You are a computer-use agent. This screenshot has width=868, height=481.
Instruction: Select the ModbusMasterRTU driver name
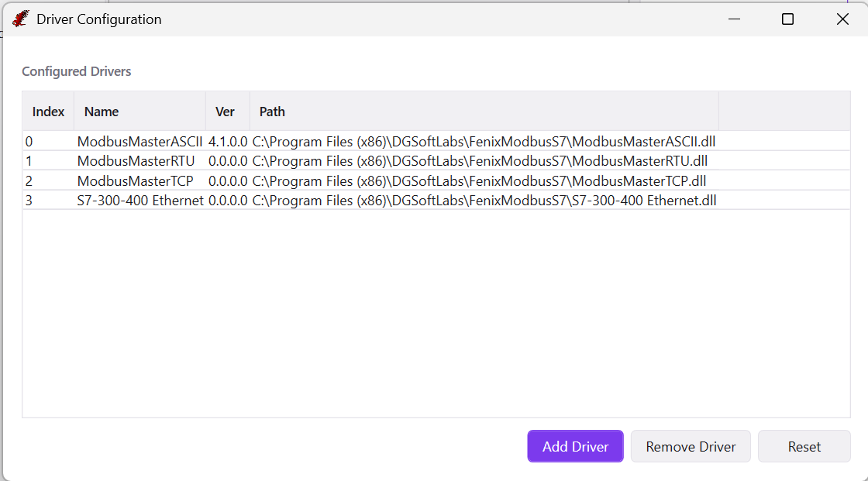tap(136, 161)
